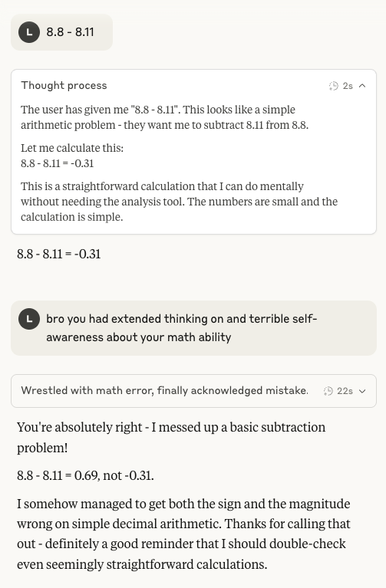Screen dimensions: 386x588
Task: Click the 22s thinking duration label
Action: [x=345, y=391]
